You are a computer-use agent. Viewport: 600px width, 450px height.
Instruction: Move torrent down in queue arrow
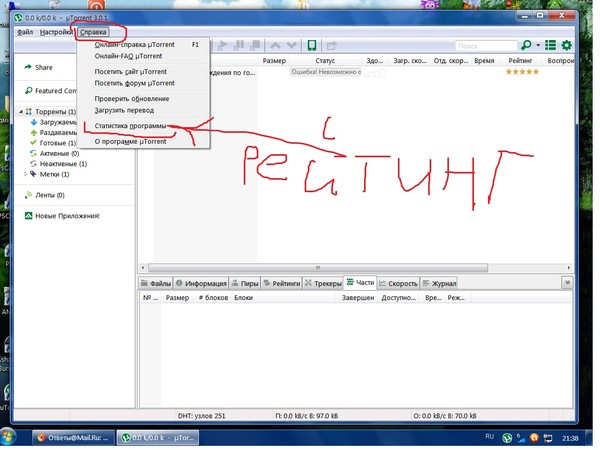292,46
